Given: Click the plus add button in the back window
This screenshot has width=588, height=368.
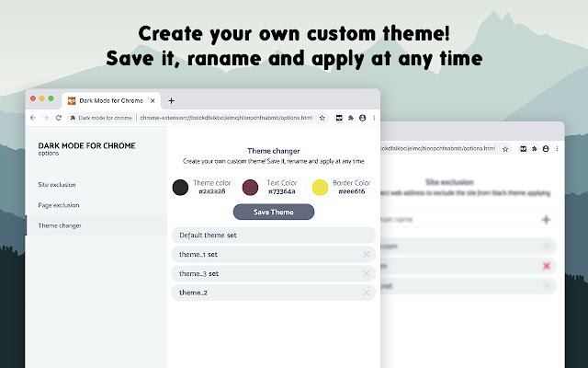Looking at the screenshot, I should click(547, 220).
